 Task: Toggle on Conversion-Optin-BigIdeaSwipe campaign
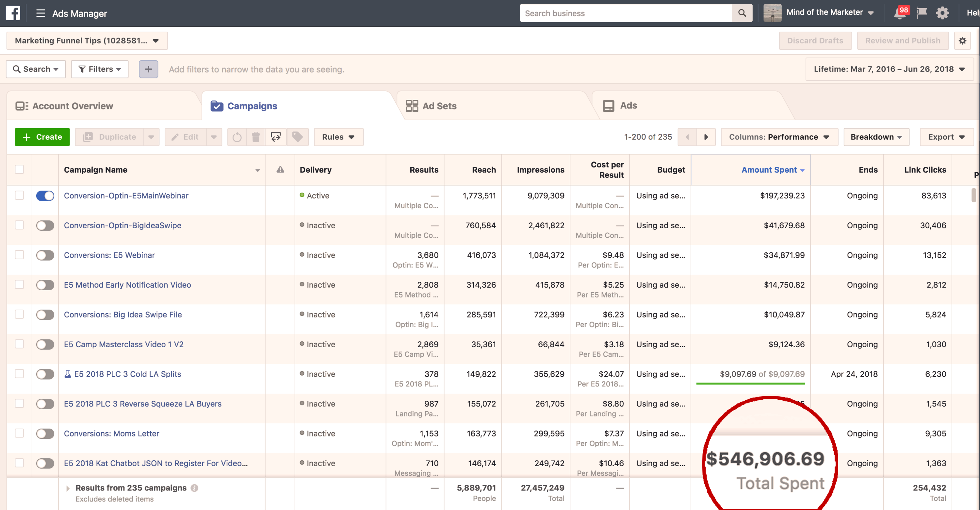pos(45,225)
